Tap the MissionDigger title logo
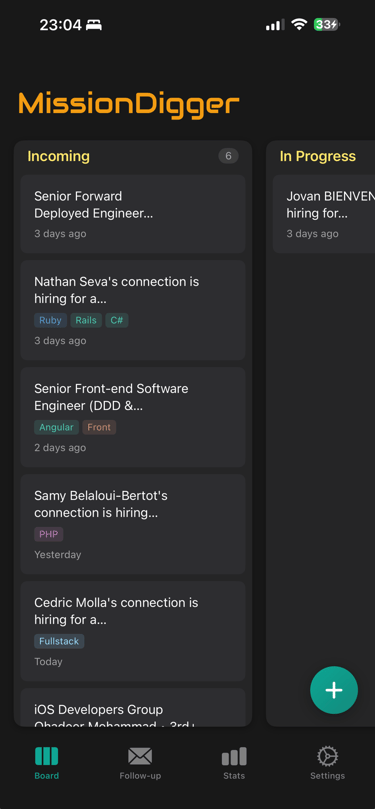The image size is (375, 809). pyautogui.click(x=129, y=104)
